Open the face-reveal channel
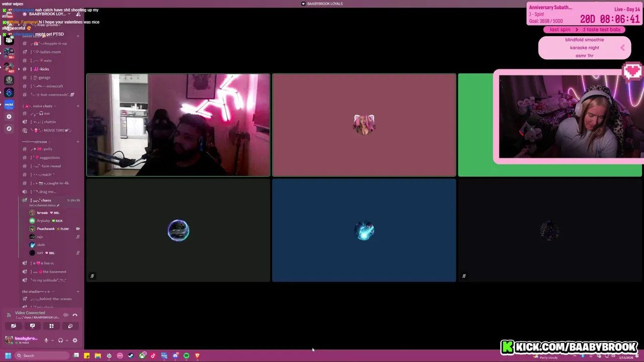Screen dimensions: 644x362 [50, 166]
